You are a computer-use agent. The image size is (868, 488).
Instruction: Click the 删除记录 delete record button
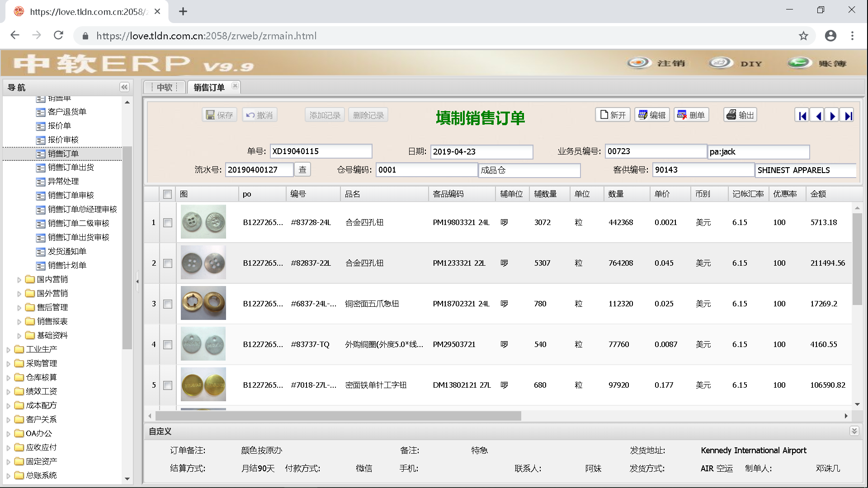point(368,115)
